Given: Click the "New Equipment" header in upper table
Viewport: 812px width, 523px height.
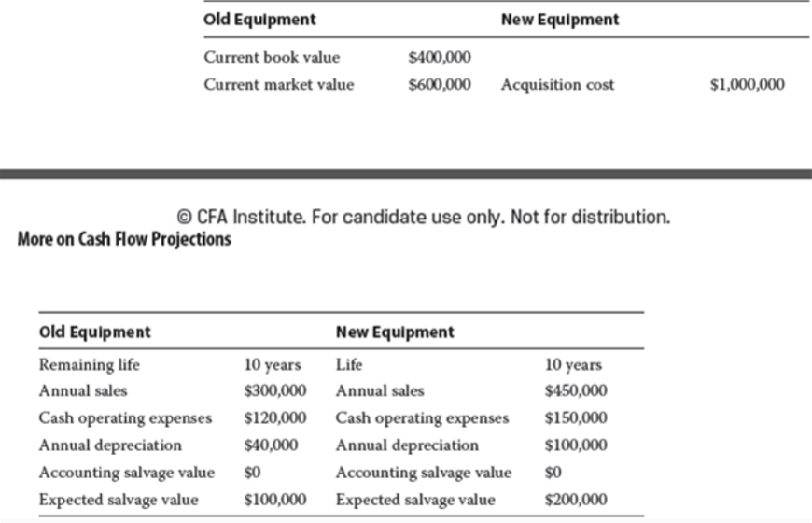Looking at the screenshot, I should click(x=559, y=20).
